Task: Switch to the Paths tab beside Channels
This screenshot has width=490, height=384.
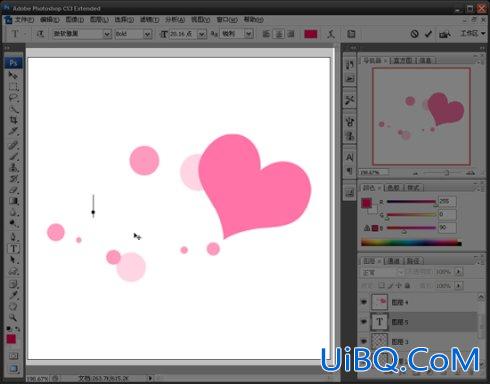Action: pos(413,261)
